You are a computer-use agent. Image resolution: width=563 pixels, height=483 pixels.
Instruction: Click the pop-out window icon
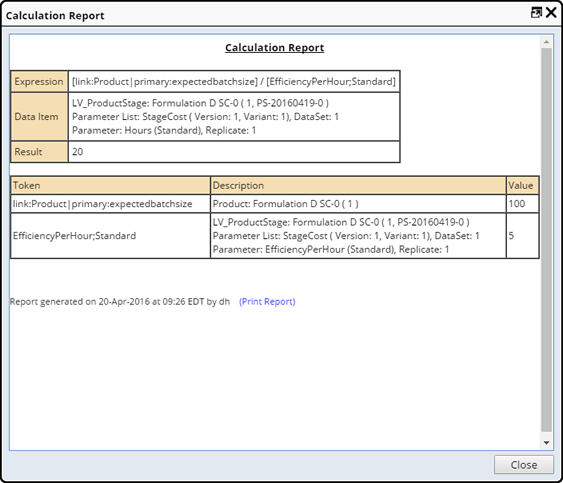click(x=536, y=13)
